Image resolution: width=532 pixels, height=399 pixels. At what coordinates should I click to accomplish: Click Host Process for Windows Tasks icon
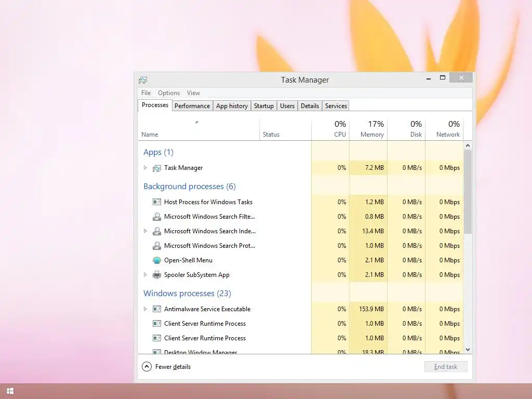pyautogui.click(x=157, y=202)
